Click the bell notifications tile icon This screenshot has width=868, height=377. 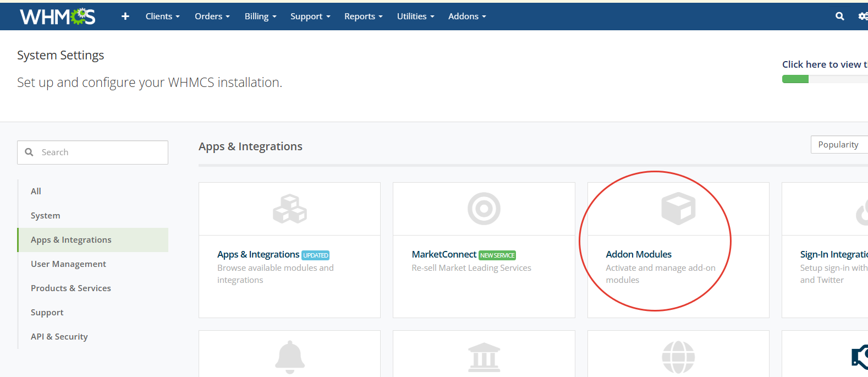[x=289, y=357]
